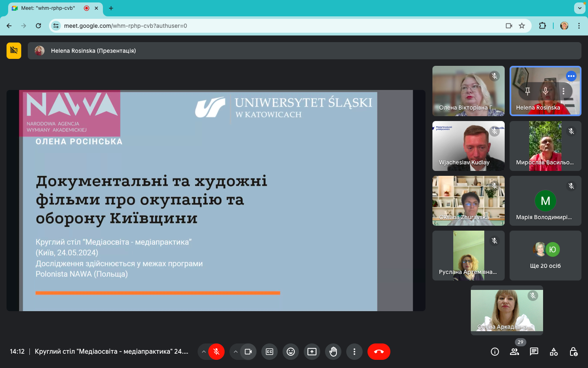
Task: Select the Meet "whm-rphp-cvb" browser tab
Action: coord(48,8)
